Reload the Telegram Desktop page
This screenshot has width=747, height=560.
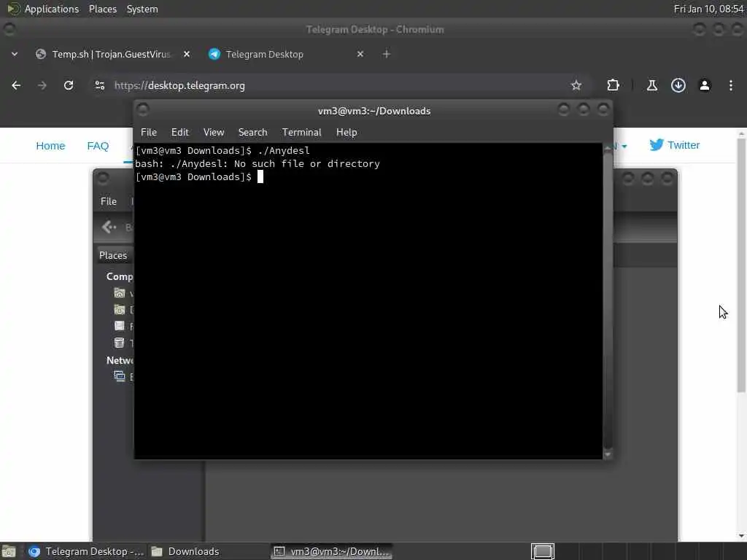pyautogui.click(x=69, y=85)
